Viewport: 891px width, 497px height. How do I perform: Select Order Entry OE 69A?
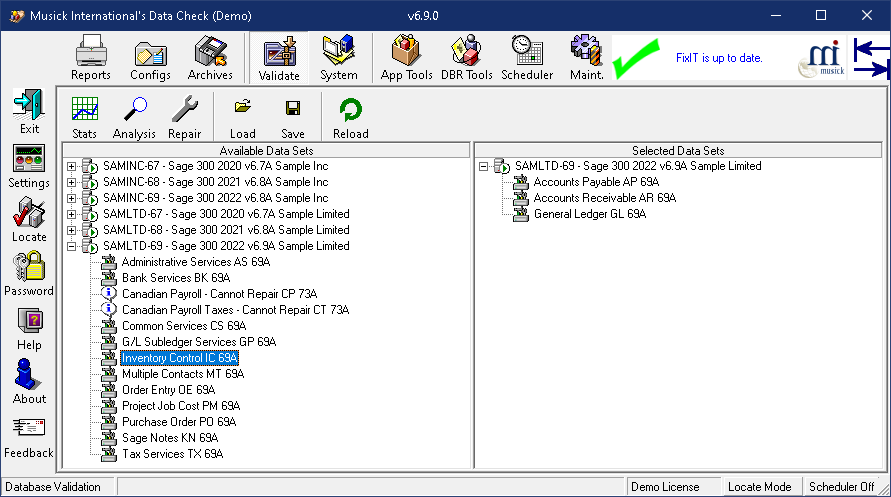pyautogui.click(x=169, y=390)
